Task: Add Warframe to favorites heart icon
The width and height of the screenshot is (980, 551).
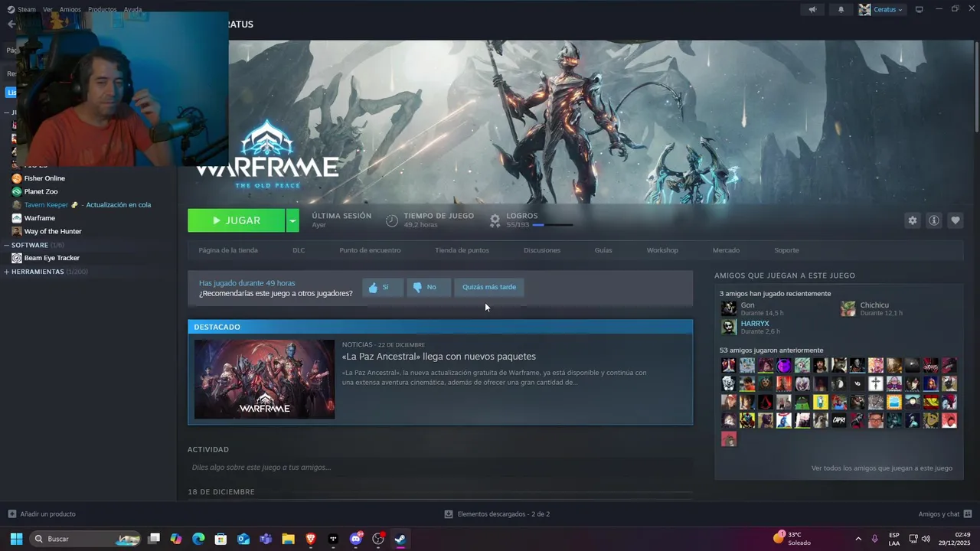Action: [955, 220]
